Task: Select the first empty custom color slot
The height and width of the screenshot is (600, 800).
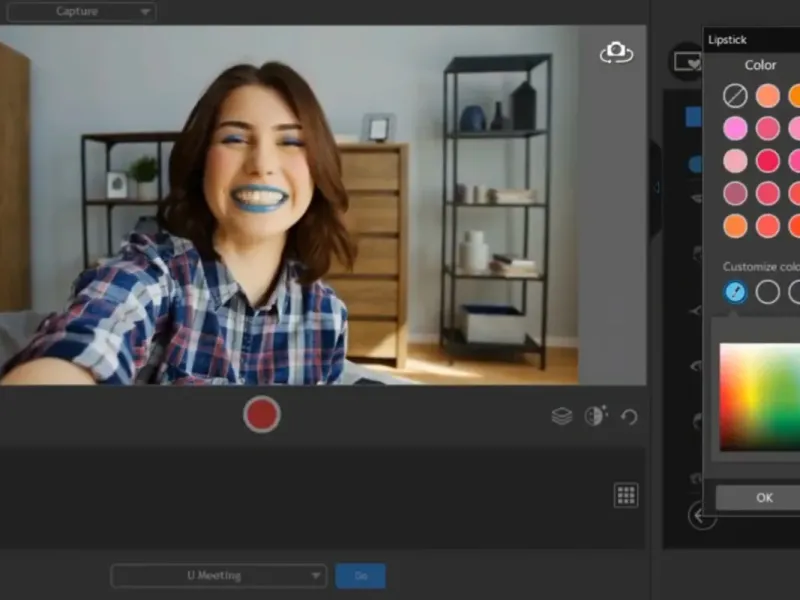Action: coord(767,292)
